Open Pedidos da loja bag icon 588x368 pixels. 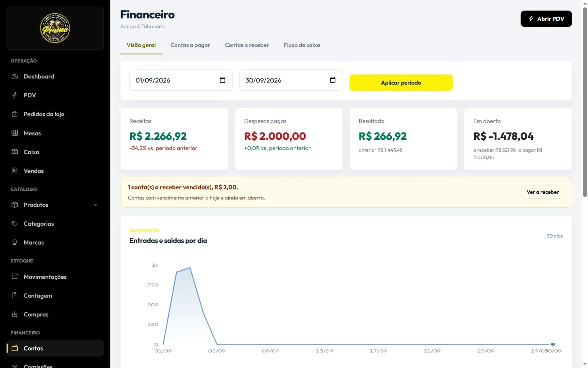click(x=15, y=114)
